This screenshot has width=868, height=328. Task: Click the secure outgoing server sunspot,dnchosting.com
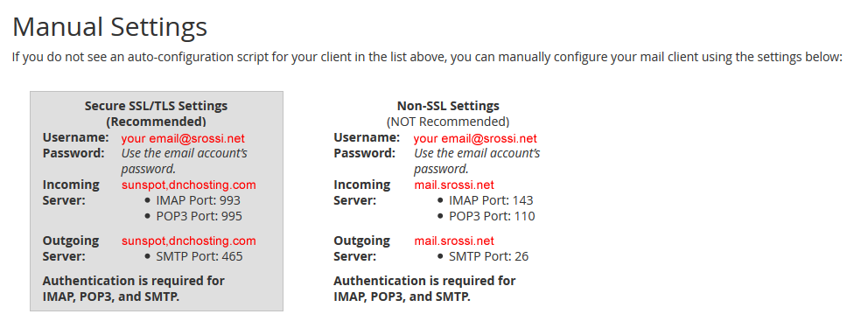[189, 241]
